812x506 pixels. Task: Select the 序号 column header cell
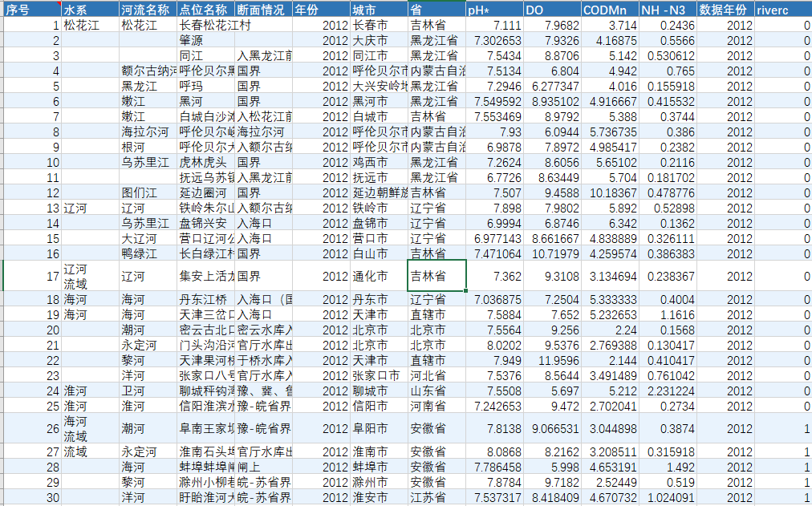(x=32, y=10)
